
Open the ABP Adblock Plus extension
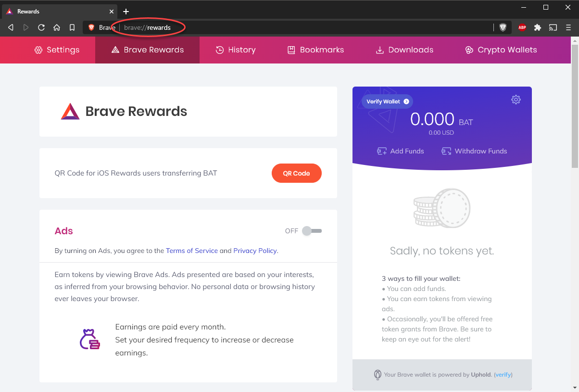pos(522,27)
